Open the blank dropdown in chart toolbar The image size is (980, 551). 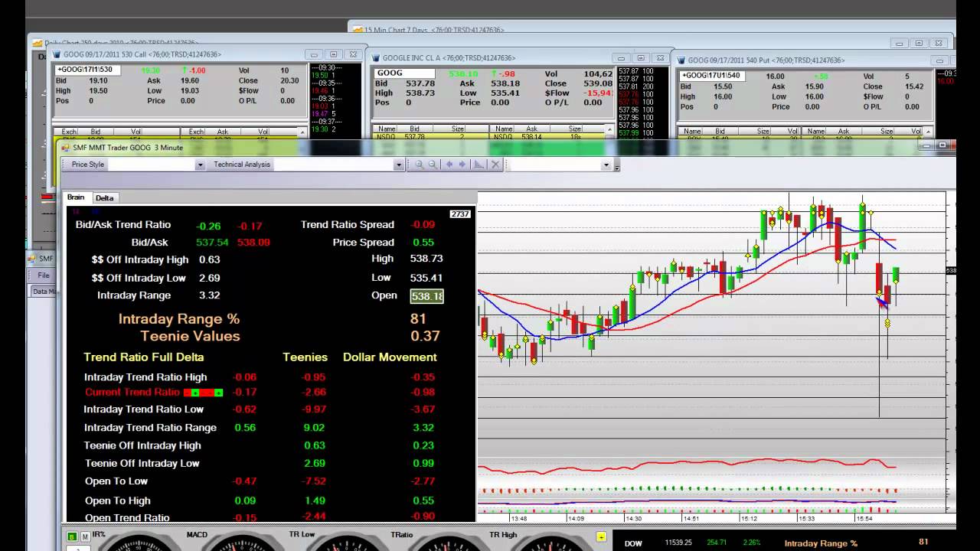tap(606, 165)
